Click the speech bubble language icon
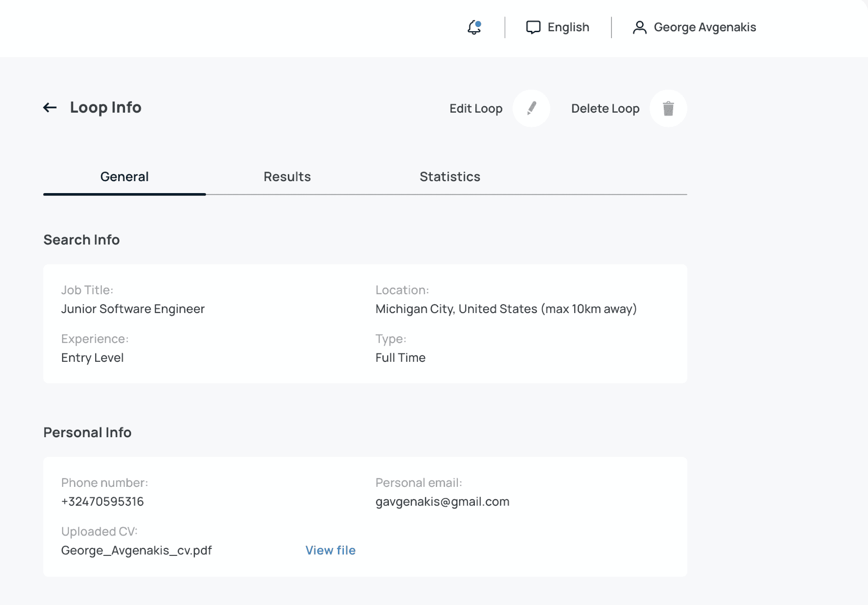Image resolution: width=868 pixels, height=605 pixels. [x=533, y=28]
